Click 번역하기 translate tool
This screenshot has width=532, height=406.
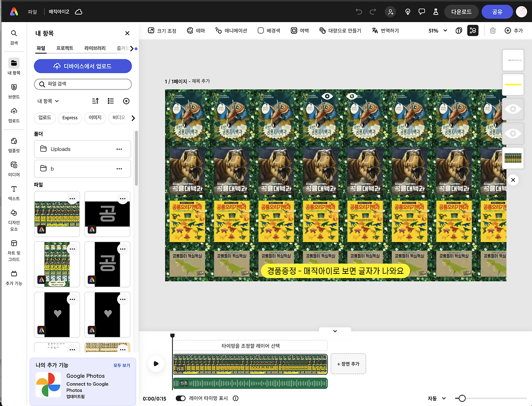[385, 30]
